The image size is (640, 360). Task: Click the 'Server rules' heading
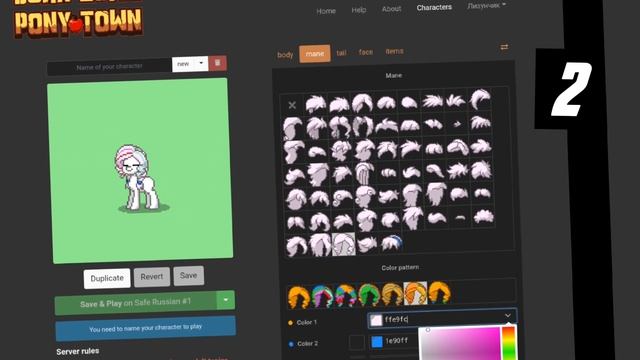coord(78,351)
